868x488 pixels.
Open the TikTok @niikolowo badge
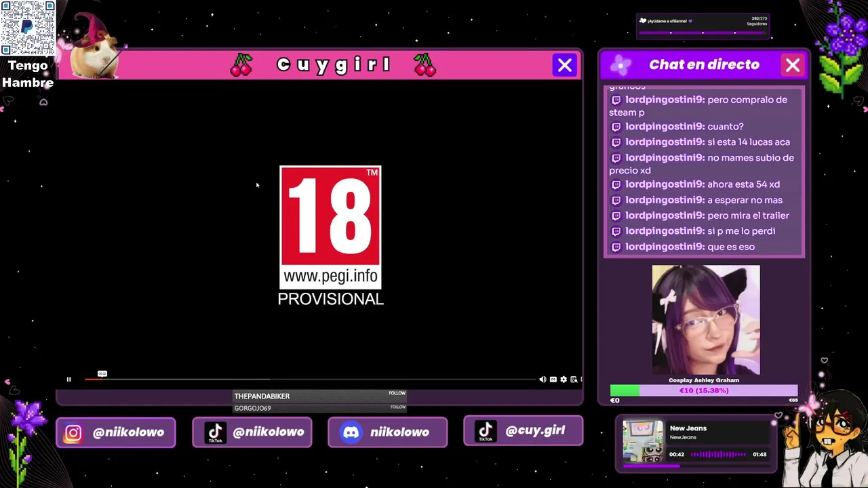pos(252,432)
